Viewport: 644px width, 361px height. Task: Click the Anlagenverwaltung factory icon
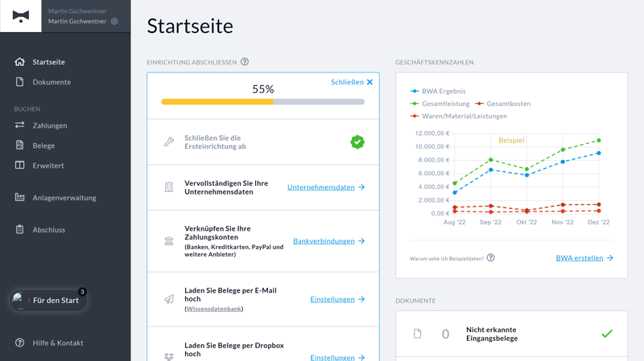click(x=19, y=197)
